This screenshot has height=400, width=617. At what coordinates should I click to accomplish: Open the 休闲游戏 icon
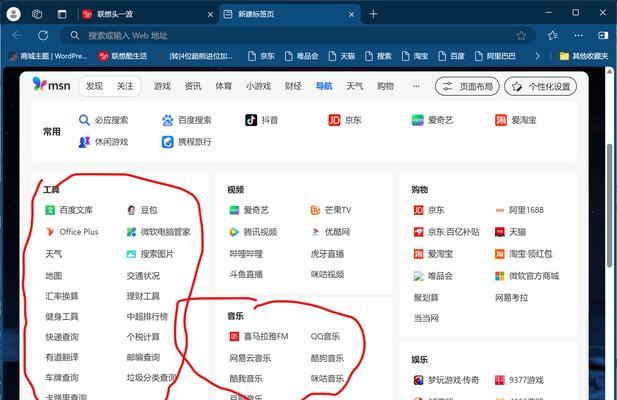click(x=84, y=142)
